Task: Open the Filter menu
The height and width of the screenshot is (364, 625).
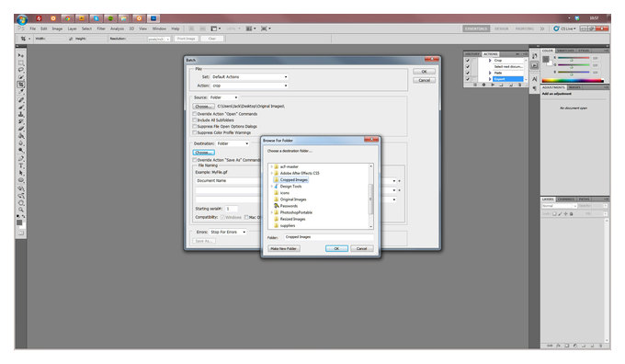Action: tap(101, 28)
